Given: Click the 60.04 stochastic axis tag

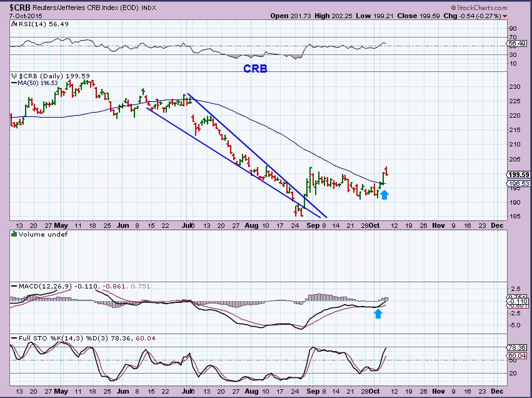Looking at the screenshot, I should 518,356.
